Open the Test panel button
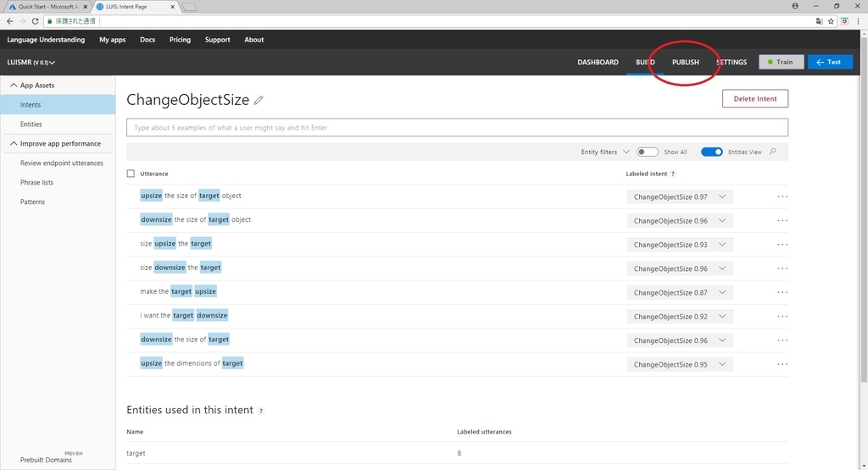 click(830, 62)
